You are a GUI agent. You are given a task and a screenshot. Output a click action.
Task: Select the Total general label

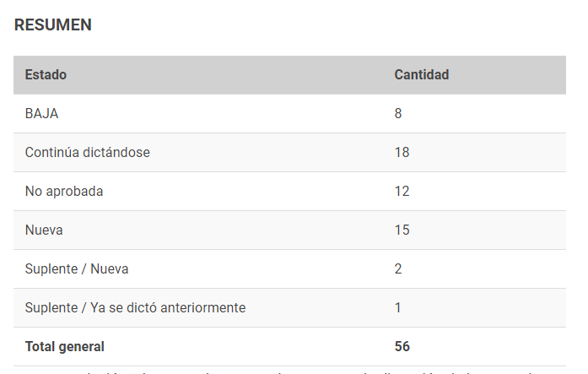coord(64,347)
